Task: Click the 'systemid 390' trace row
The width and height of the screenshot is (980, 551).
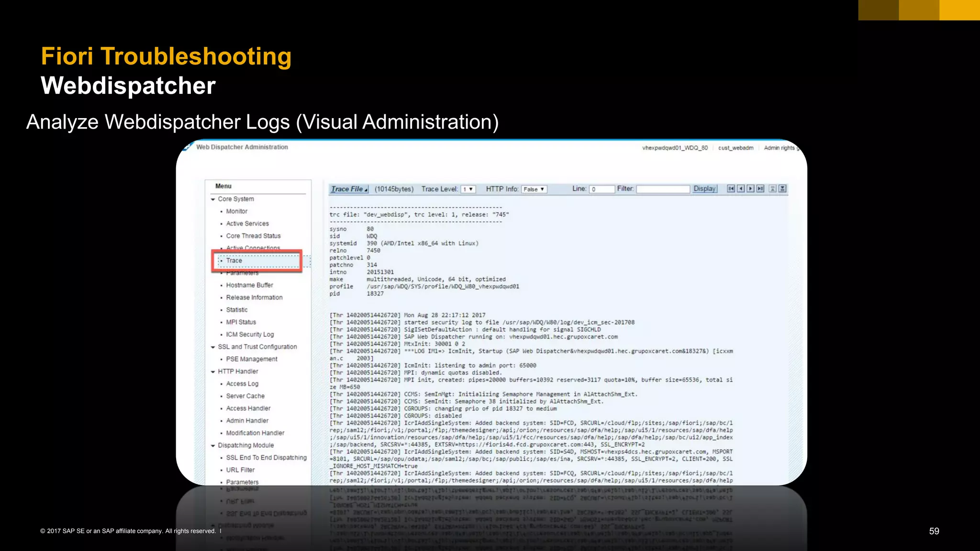Action: click(404, 243)
